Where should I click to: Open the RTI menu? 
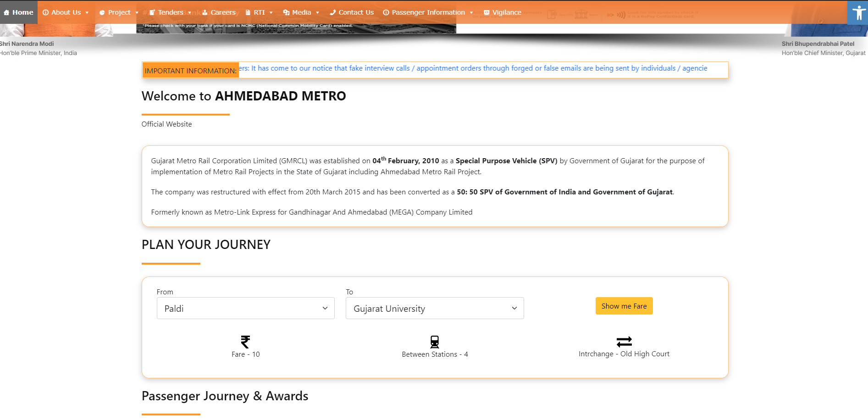[259, 12]
